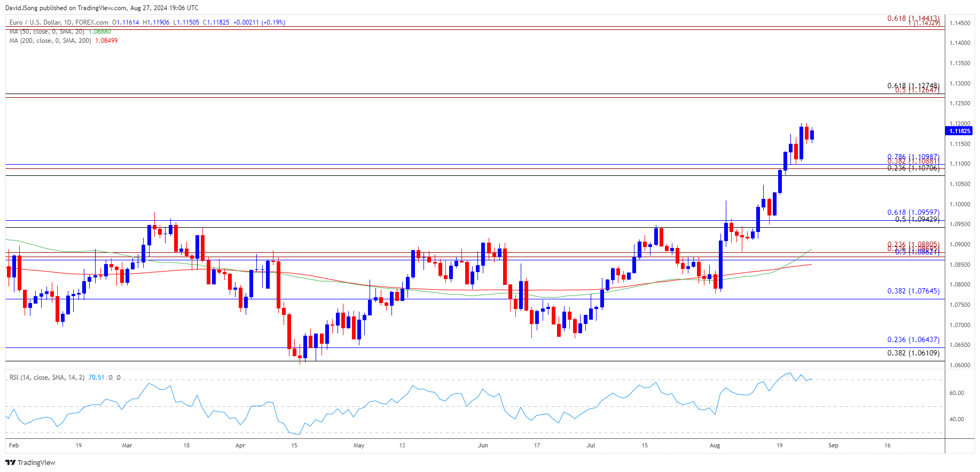Click the 0.786 (1.10987) Fibonacci label
The width and height of the screenshot is (980, 472).
[913, 157]
